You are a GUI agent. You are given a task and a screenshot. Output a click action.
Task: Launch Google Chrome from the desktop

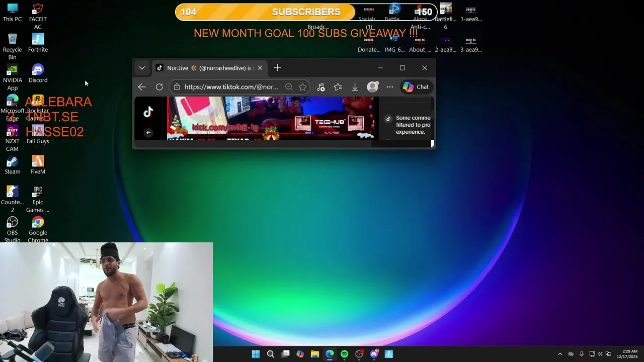pyautogui.click(x=38, y=230)
